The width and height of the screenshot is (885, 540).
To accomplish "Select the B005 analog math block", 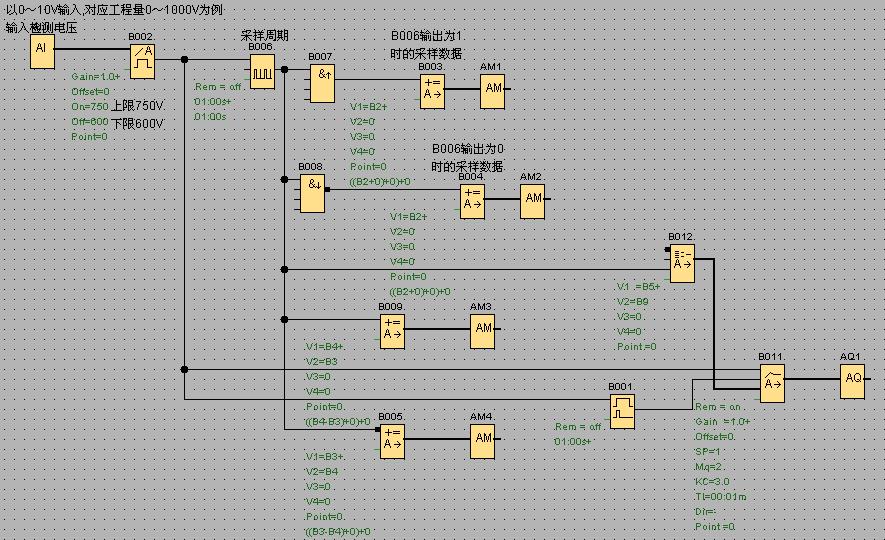I will (x=392, y=442).
